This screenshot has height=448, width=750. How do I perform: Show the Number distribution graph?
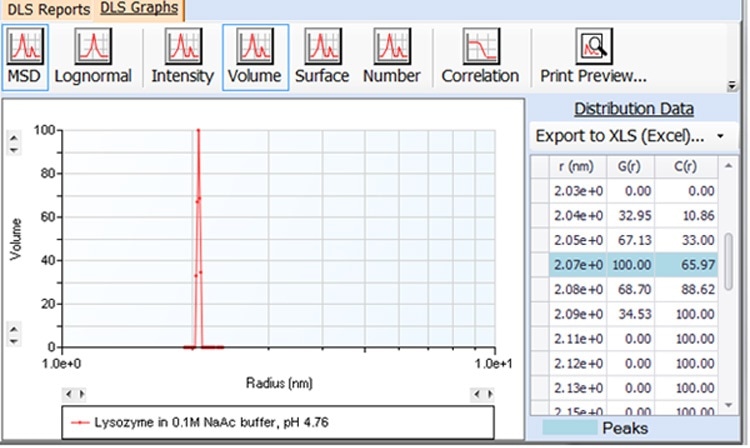click(x=391, y=56)
